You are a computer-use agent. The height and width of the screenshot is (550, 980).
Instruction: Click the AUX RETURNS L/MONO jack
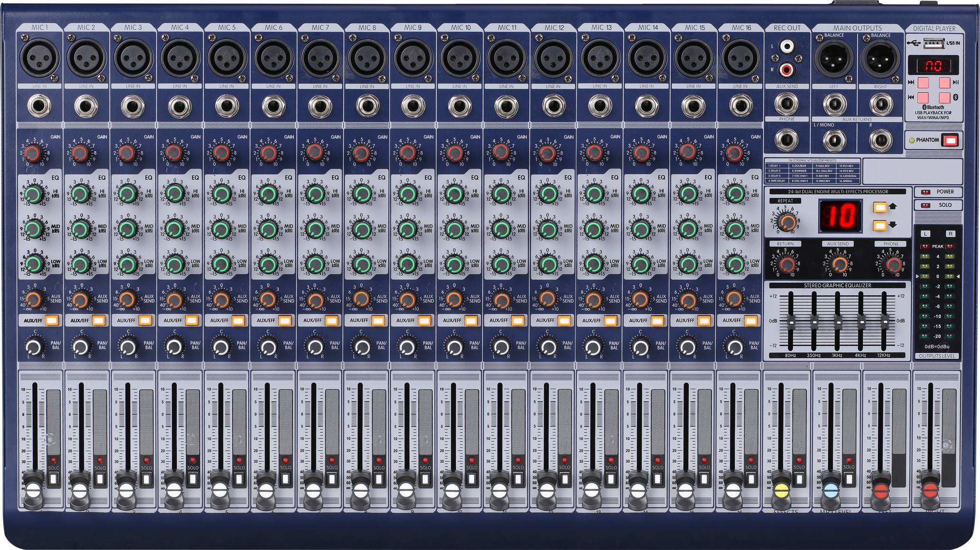834,140
